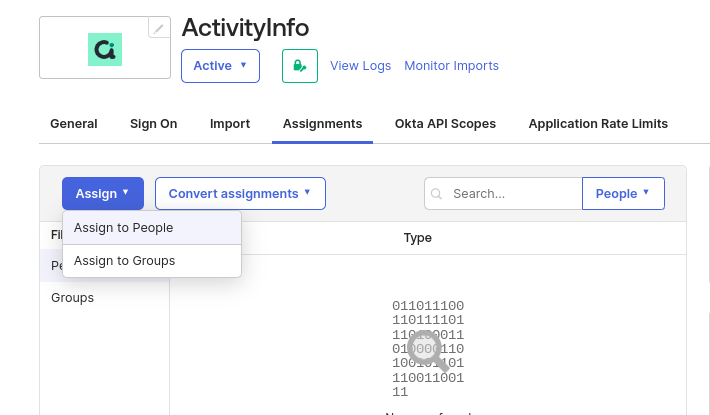
Task: Switch to the Import tab
Action: click(x=230, y=124)
